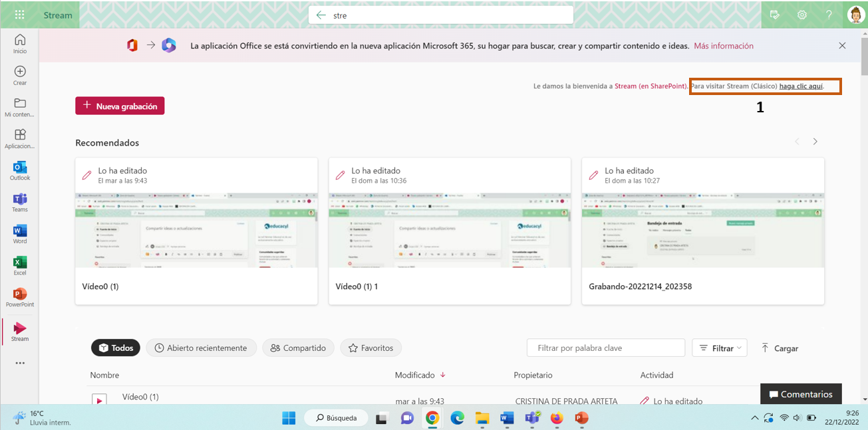The image size is (868, 430).
Task: Sort by Modificado column header
Action: 420,376
